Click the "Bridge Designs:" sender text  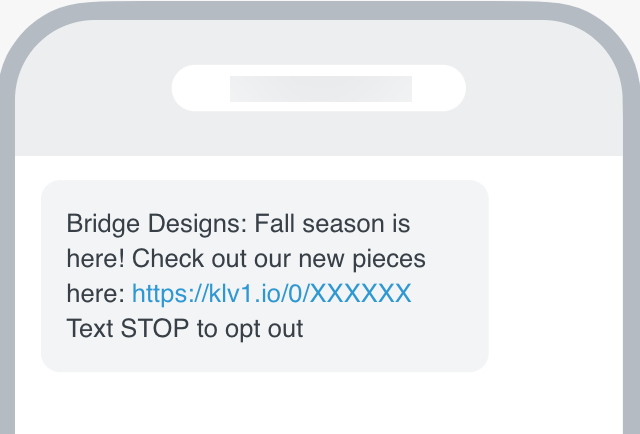156,223
